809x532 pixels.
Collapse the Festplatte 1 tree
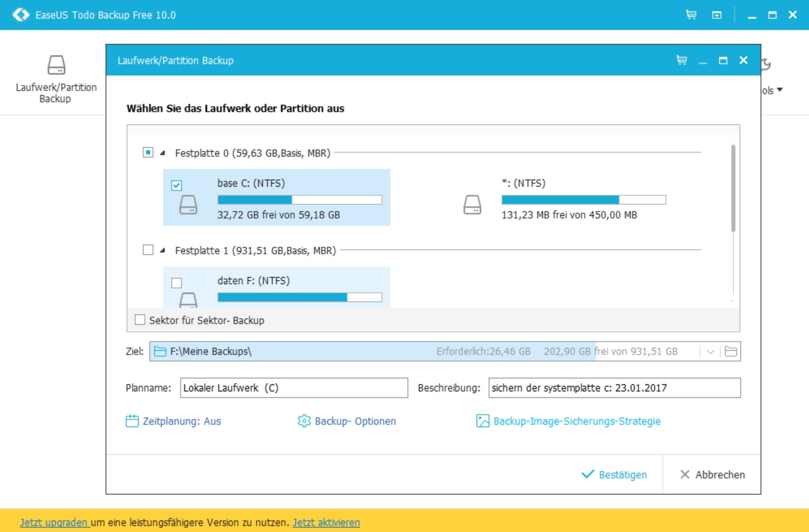pos(162,251)
